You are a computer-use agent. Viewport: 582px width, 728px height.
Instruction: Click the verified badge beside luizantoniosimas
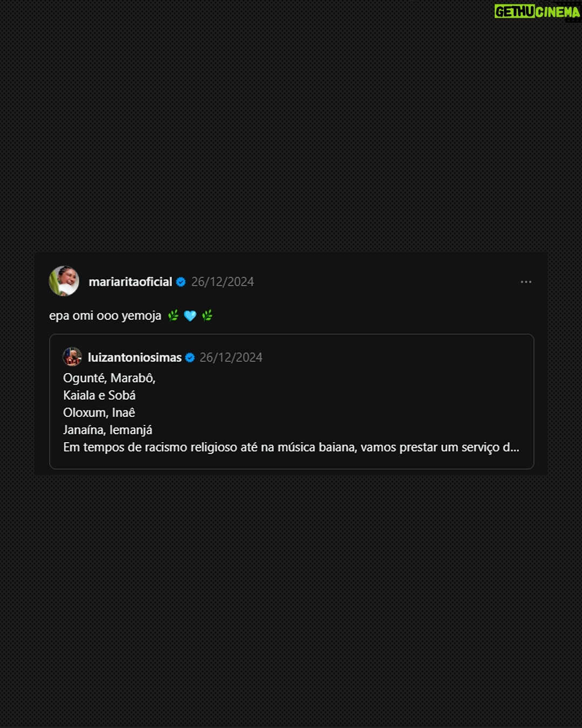point(190,358)
